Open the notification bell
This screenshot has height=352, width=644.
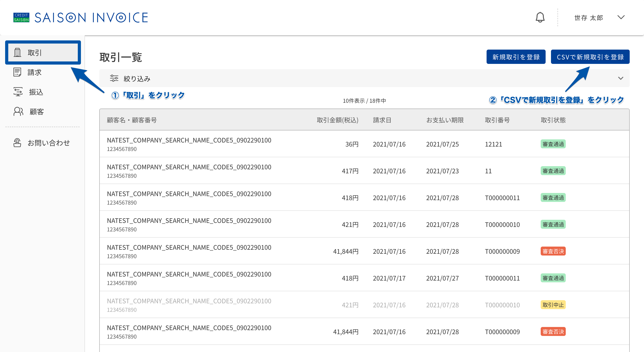(x=540, y=17)
